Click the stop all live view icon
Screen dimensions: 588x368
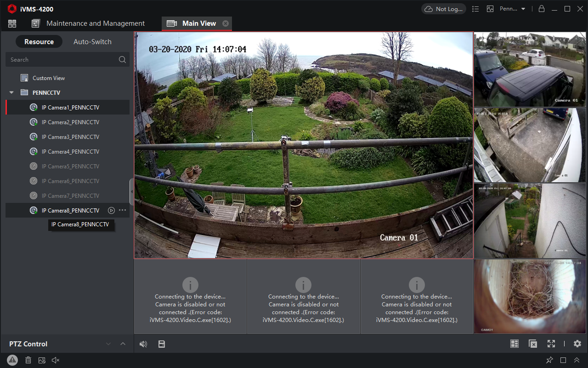point(533,344)
